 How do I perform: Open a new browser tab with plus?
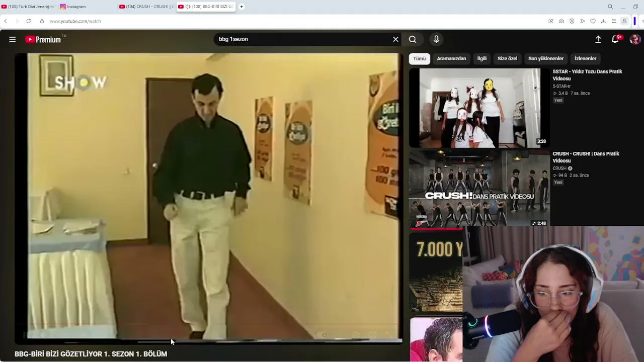[242, 7]
